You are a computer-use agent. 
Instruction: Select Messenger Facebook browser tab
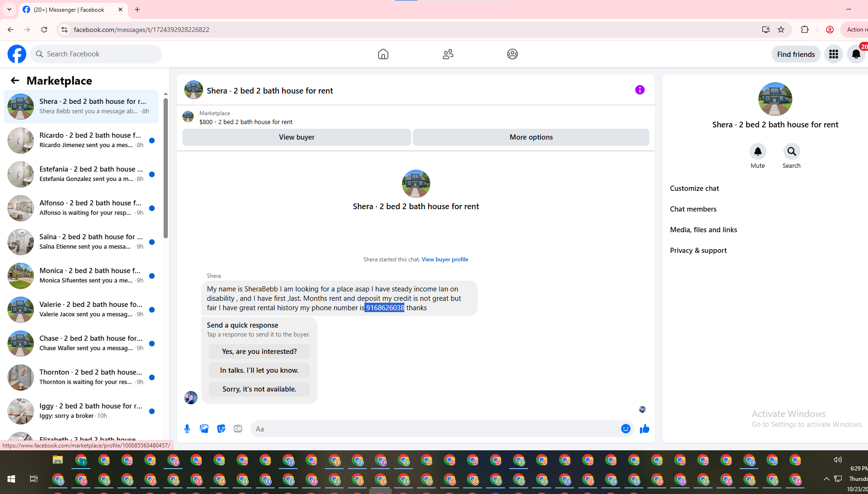coord(73,9)
